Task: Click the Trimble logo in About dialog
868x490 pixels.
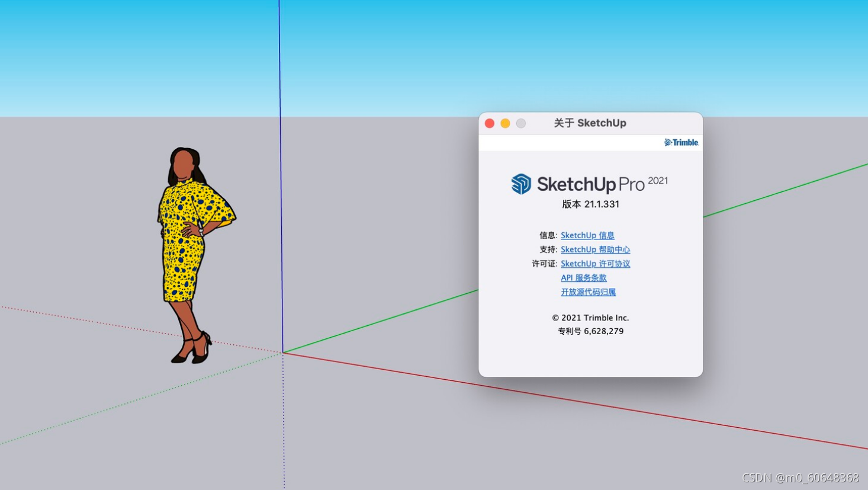Action: 681,142
